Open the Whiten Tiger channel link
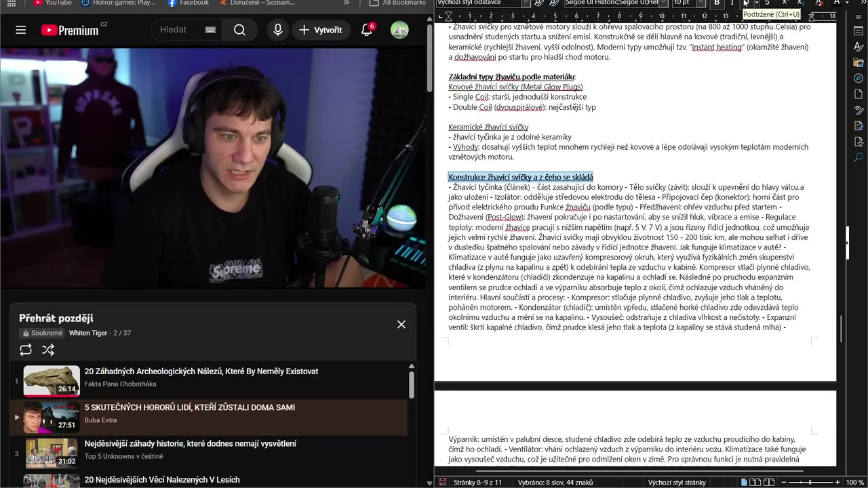868x488 pixels. pyautogui.click(x=88, y=333)
